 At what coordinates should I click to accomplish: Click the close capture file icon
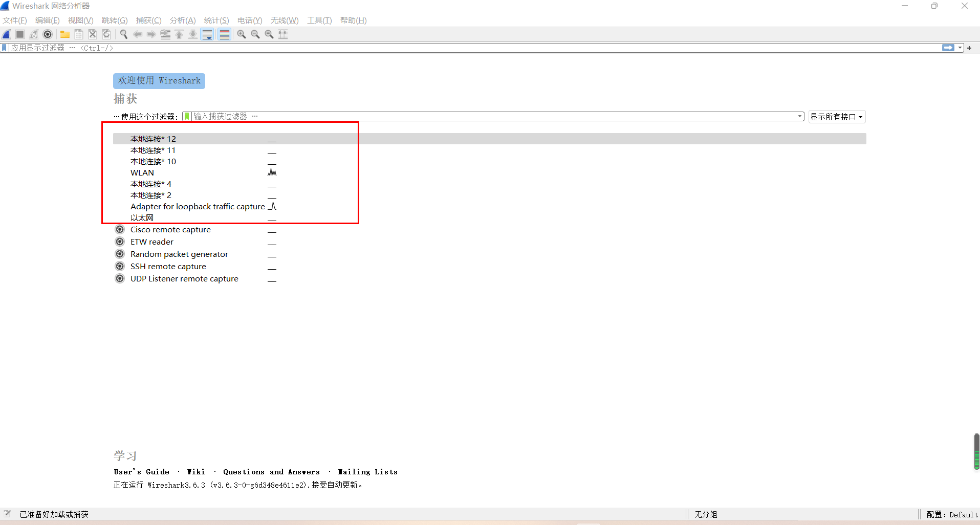coord(93,34)
